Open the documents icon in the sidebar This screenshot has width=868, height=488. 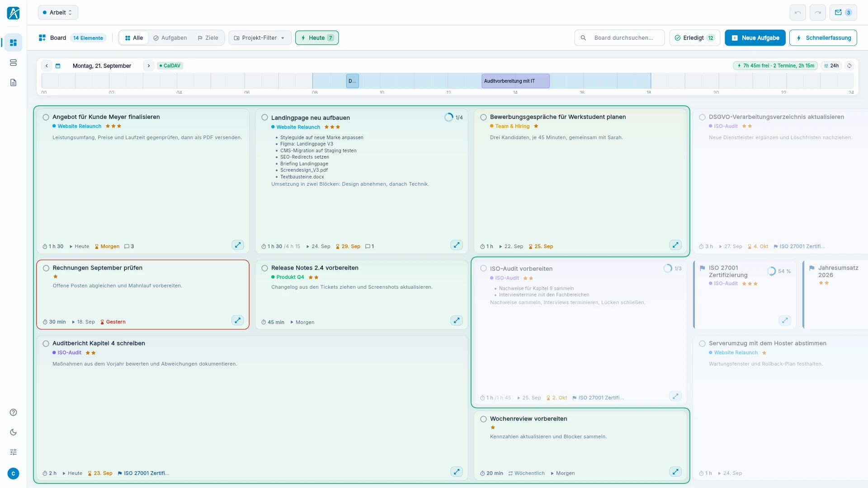13,82
